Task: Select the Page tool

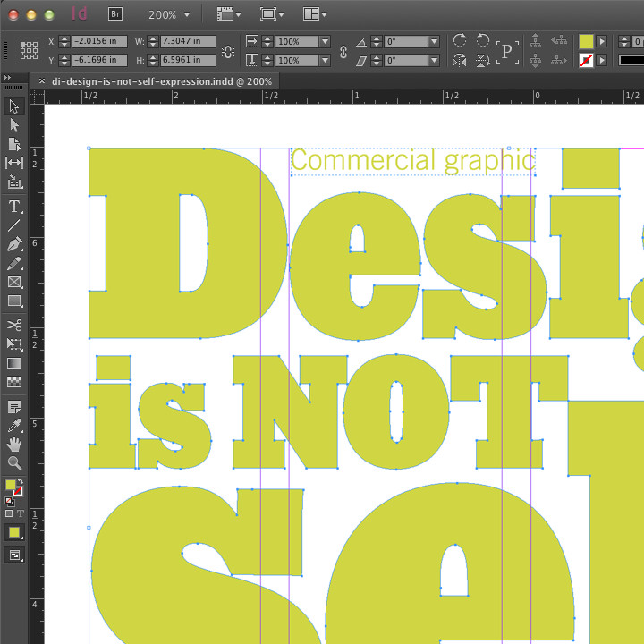Action: (14, 144)
